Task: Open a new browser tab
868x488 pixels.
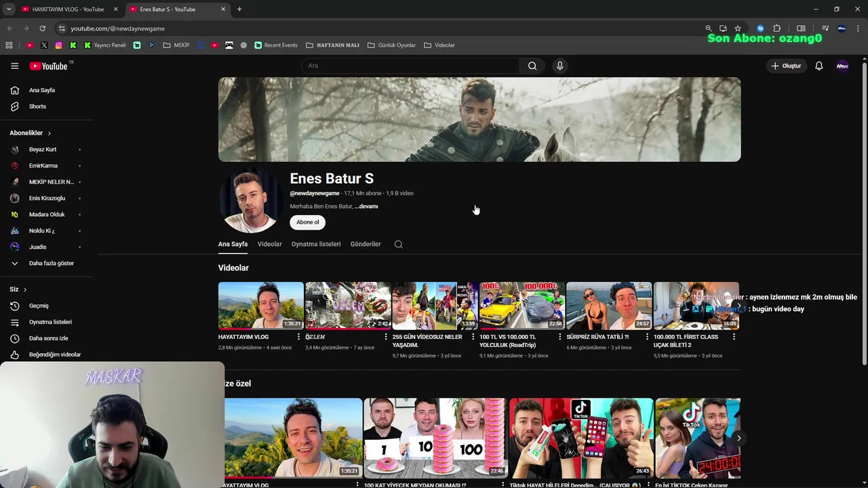Action: click(239, 9)
